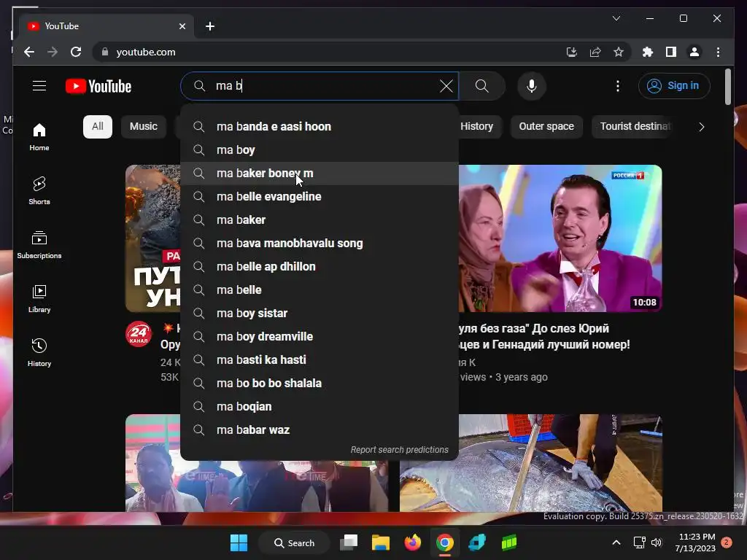The height and width of the screenshot is (560, 747).
Task: Close the YouTube tab
Action: [182, 26]
